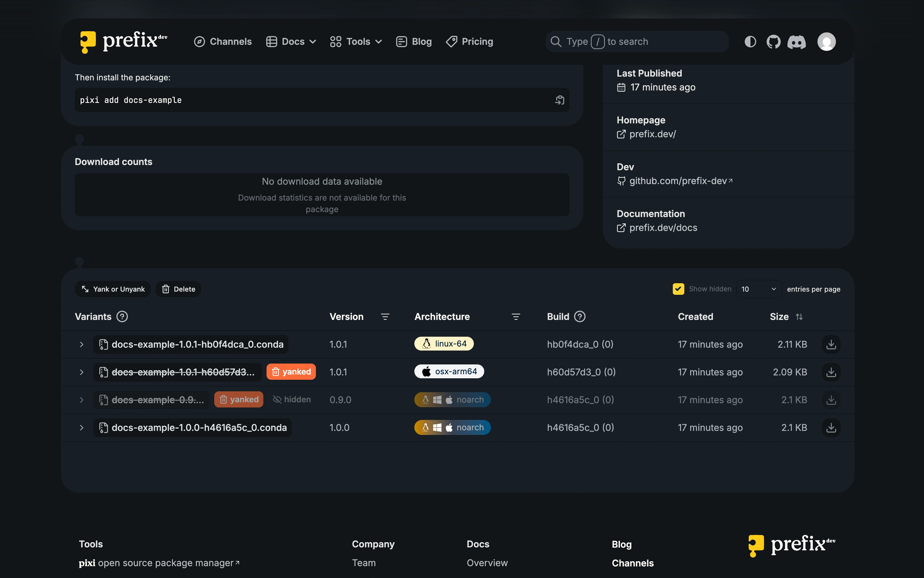Click the Version column header
Image resolution: width=924 pixels, height=578 pixels.
(x=346, y=316)
